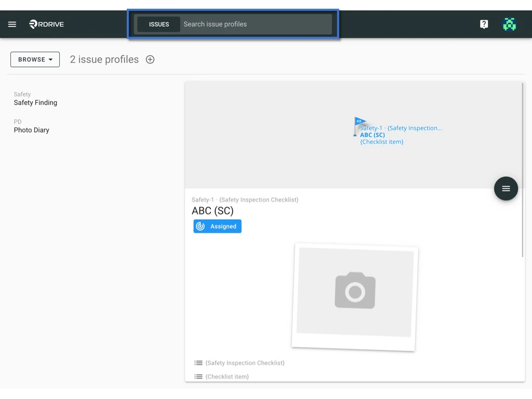Click the list icon beside Checklist item
This screenshot has width=532, height=399.
(x=198, y=376)
